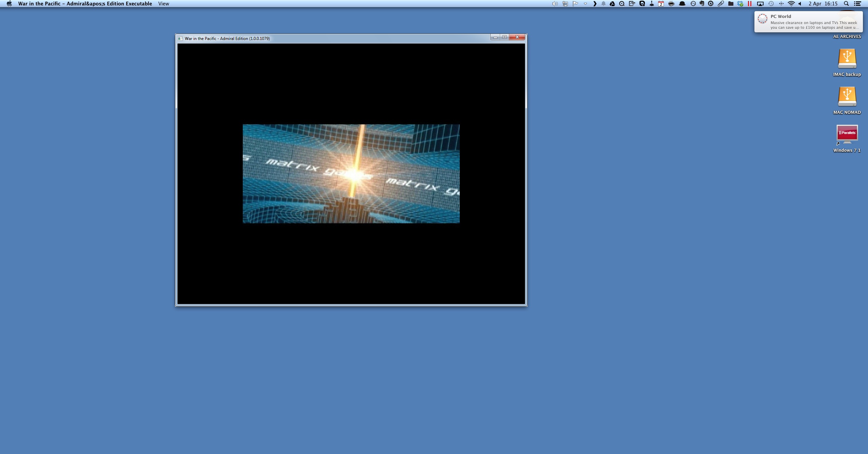This screenshot has height=454, width=868.
Task: Click the Wi-Fi card menu bar icon
Action: point(632,4)
